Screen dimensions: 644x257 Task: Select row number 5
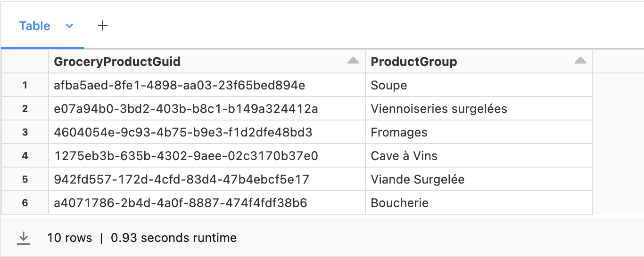25,179
